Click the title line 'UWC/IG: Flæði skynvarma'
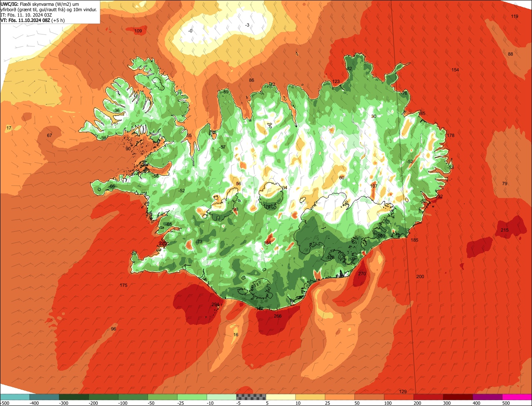This screenshot has height=406, width=532. 28,4
